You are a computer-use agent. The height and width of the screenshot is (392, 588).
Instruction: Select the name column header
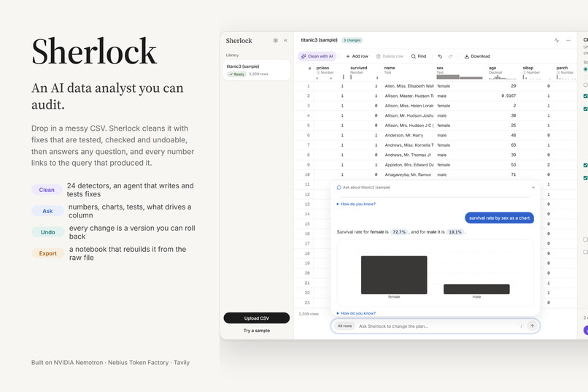(390, 68)
